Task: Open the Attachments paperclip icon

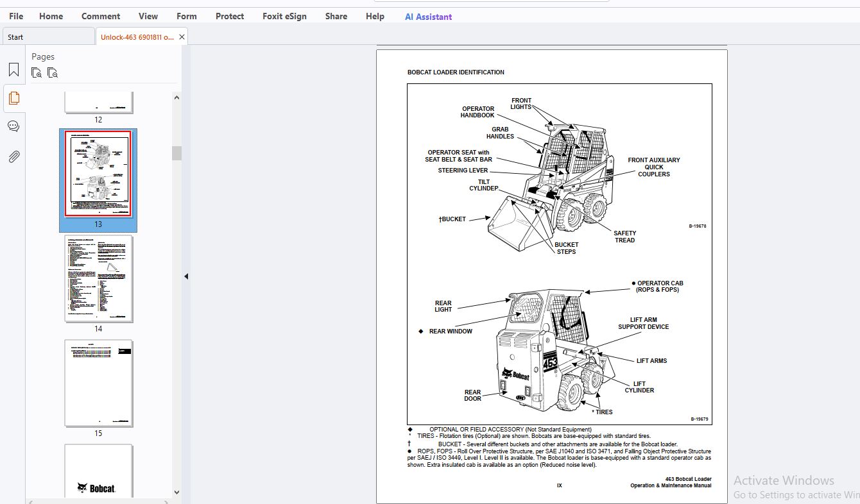Action: pos(13,156)
